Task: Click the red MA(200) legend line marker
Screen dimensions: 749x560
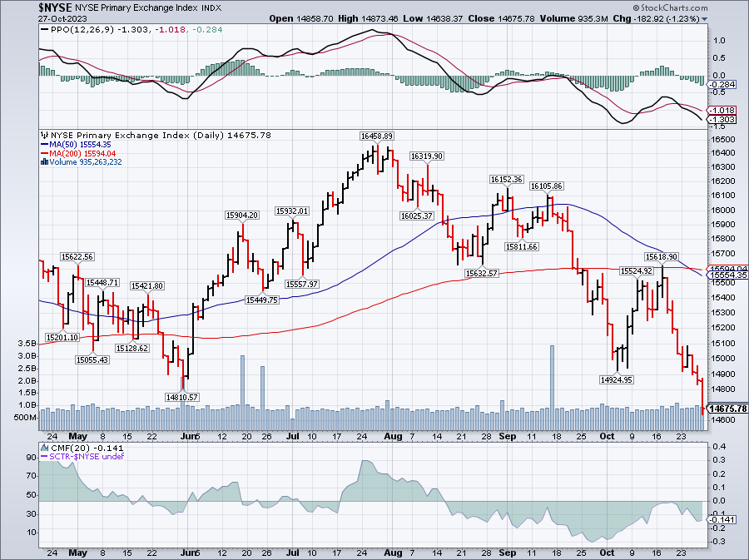Action: point(44,153)
